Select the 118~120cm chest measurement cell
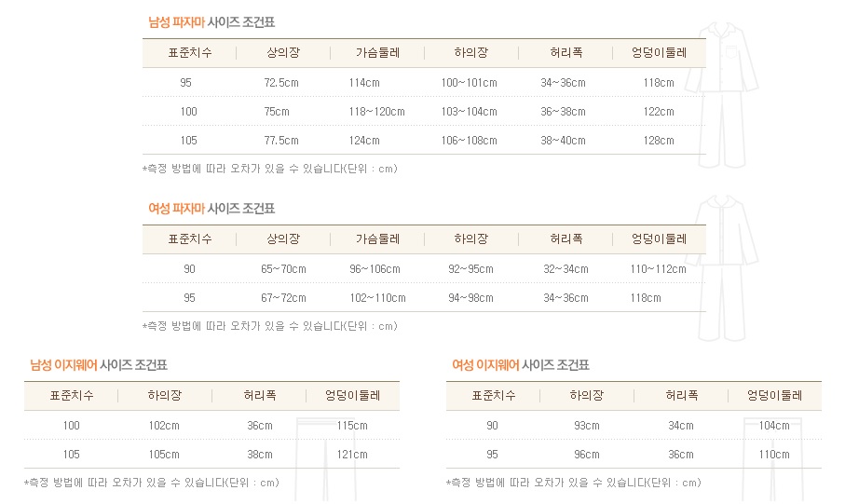845x504 pixels. [377, 112]
